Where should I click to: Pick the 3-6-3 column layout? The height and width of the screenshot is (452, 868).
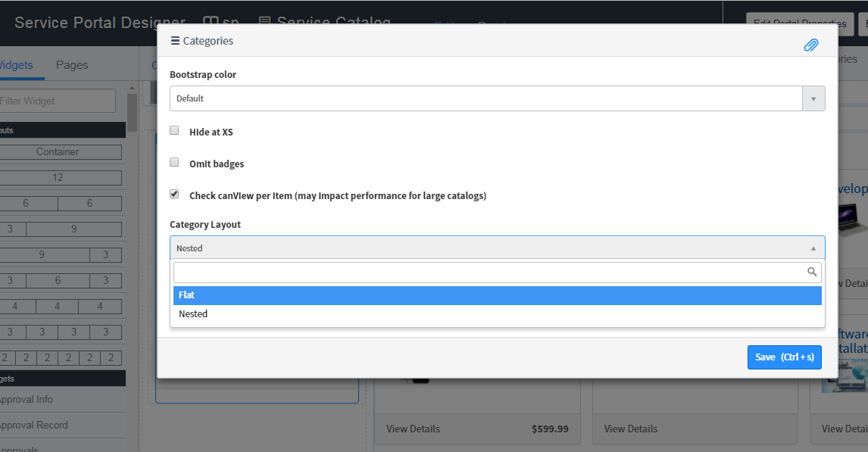click(x=58, y=280)
